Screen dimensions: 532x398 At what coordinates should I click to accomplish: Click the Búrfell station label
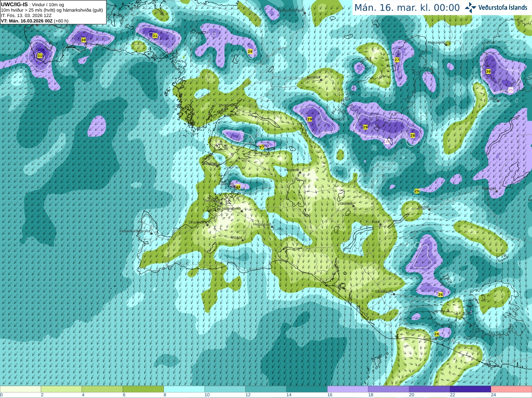click(x=424, y=206)
